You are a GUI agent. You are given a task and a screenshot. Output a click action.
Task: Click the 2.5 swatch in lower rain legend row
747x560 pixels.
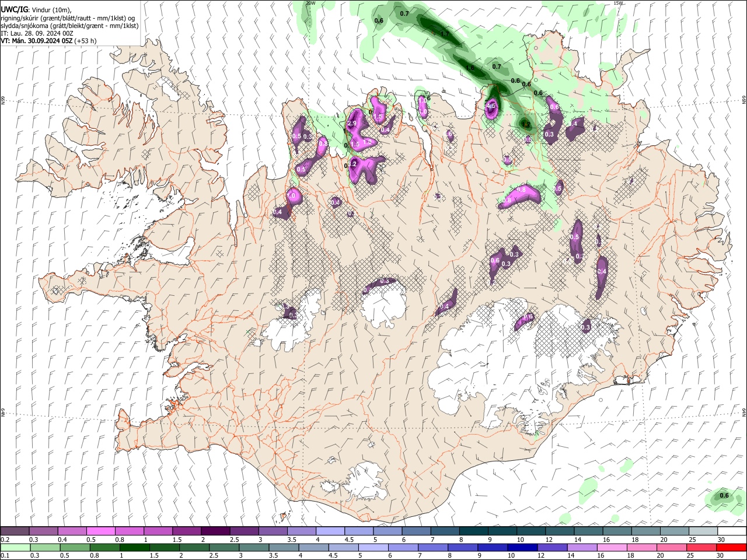click(x=224, y=547)
